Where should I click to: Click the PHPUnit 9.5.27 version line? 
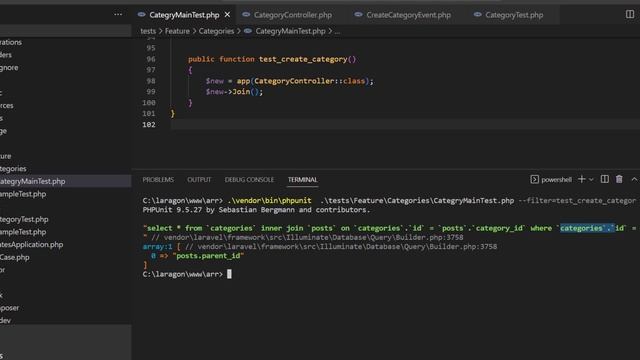coord(256,210)
